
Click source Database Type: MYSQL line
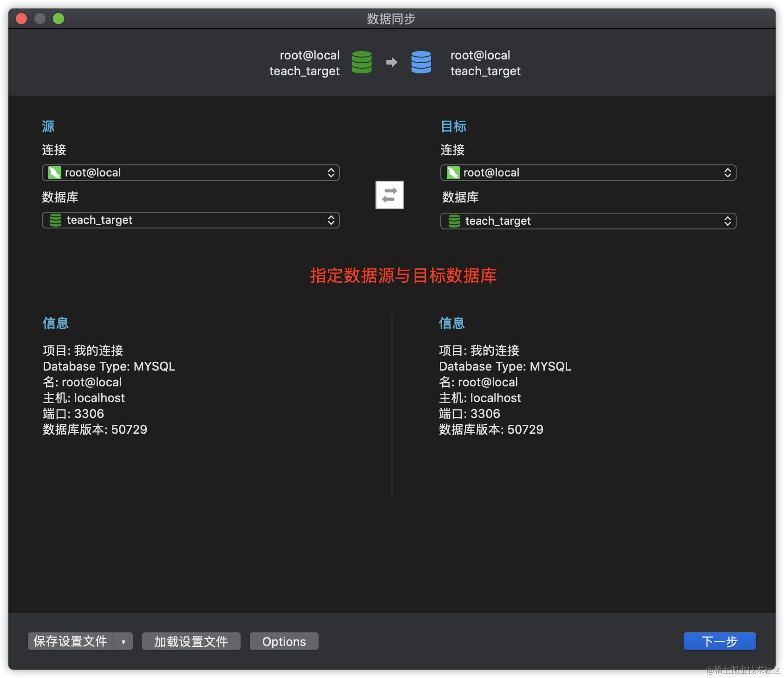pos(109,366)
